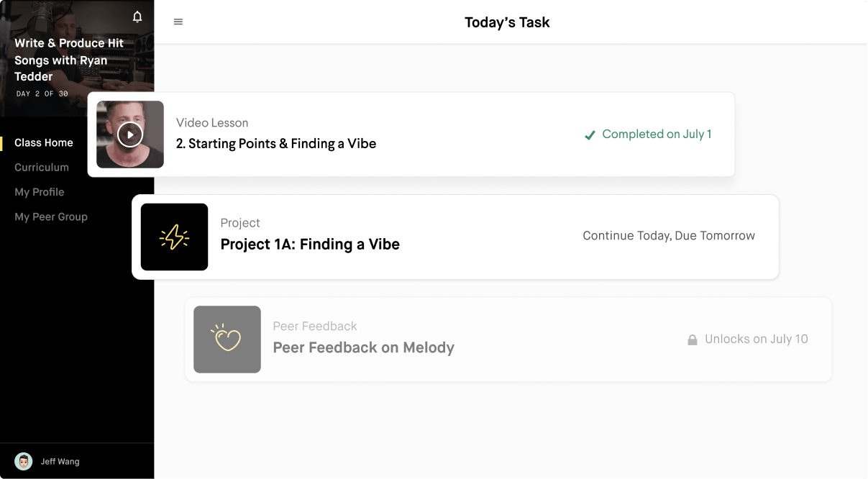Open notifications via the bell icon
The image size is (868, 479).
pyautogui.click(x=137, y=16)
